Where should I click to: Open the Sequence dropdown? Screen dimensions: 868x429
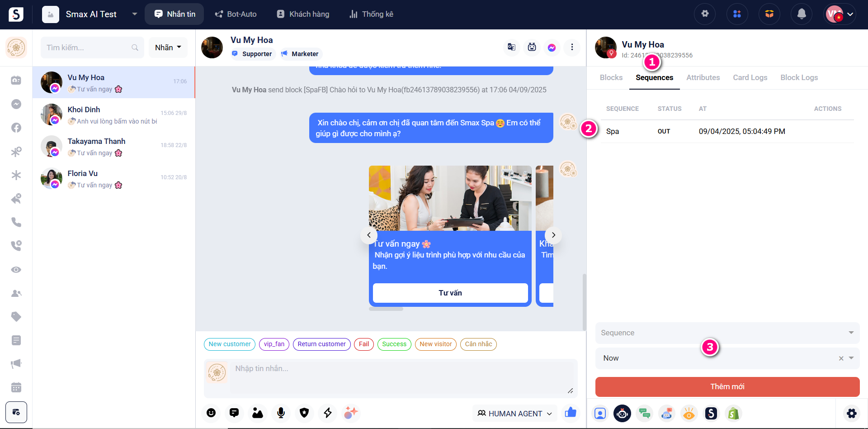click(x=727, y=333)
